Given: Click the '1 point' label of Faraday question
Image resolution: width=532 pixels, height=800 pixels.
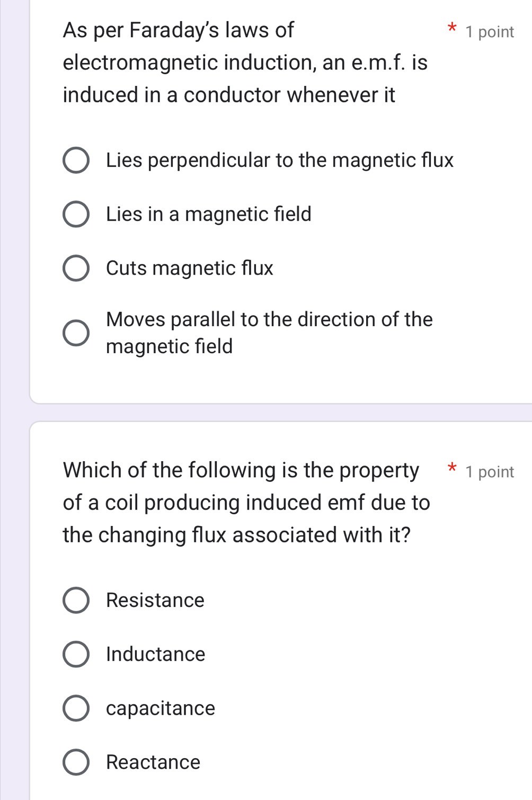Looking at the screenshot, I should [x=490, y=32].
